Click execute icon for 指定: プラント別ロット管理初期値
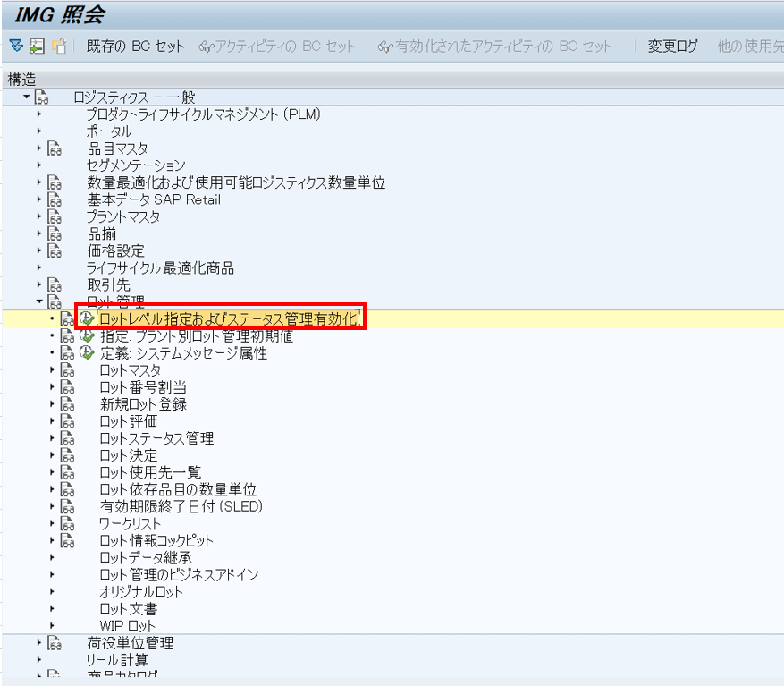 click(87, 336)
